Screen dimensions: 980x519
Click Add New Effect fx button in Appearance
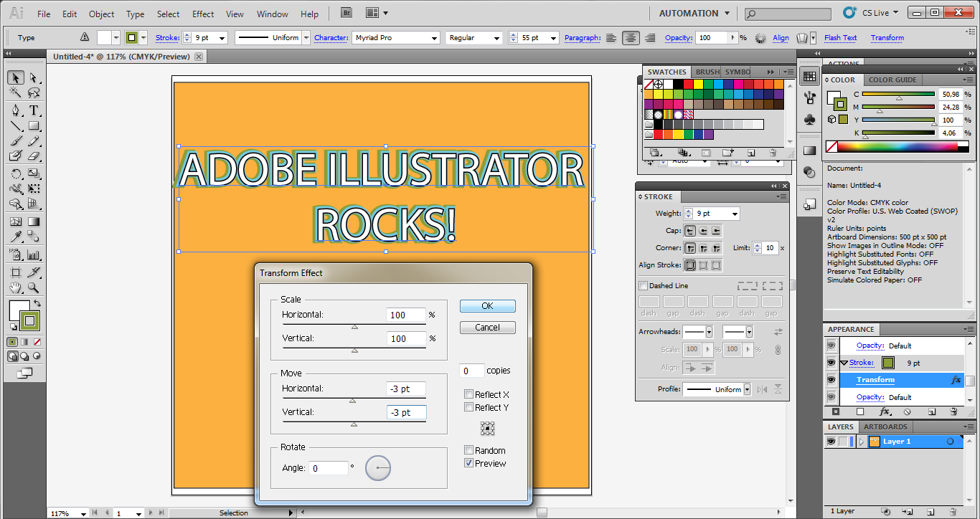point(885,412)
